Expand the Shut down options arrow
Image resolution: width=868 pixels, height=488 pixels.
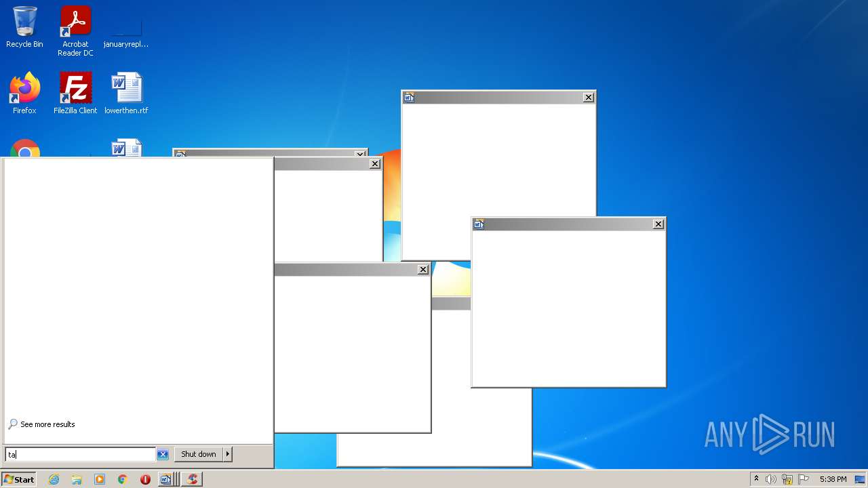click(x=228, y=454)
